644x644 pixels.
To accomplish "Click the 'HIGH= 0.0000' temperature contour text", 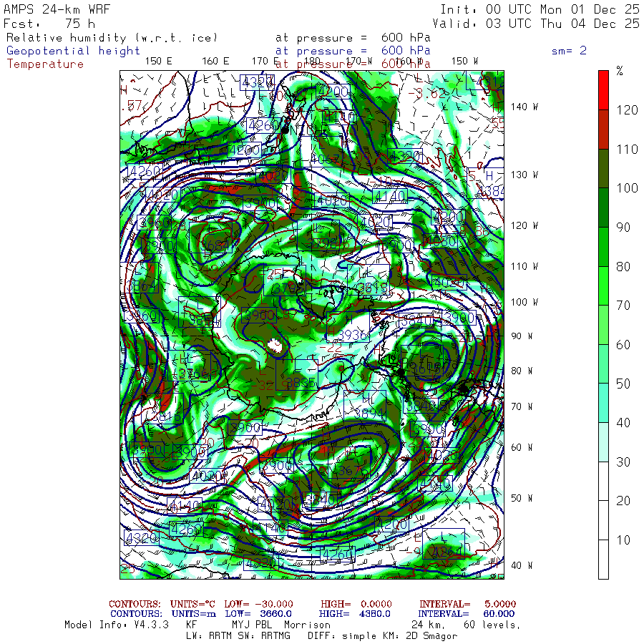I will click(x=356, y=604).
